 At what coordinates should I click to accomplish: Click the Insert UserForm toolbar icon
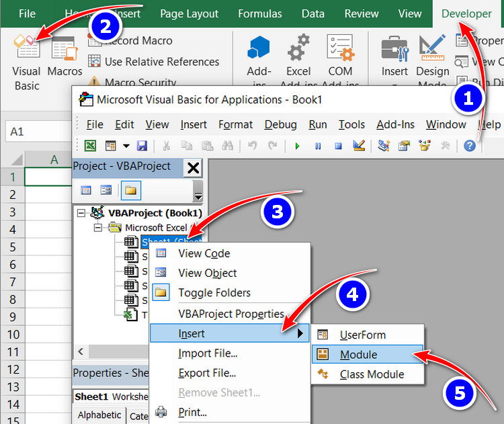tap(111, 146)
